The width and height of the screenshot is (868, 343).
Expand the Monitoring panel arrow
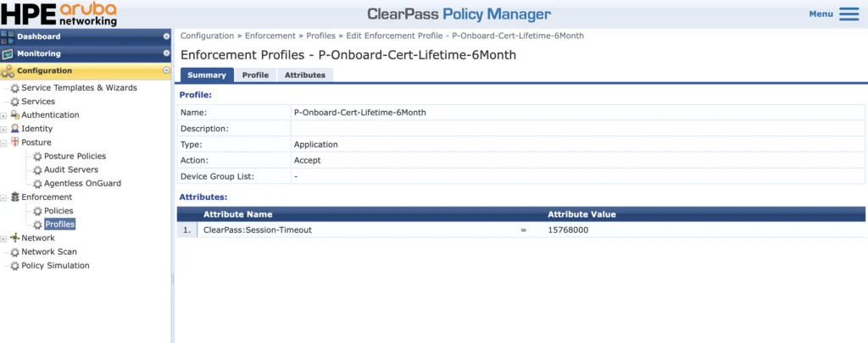[166, 53]
